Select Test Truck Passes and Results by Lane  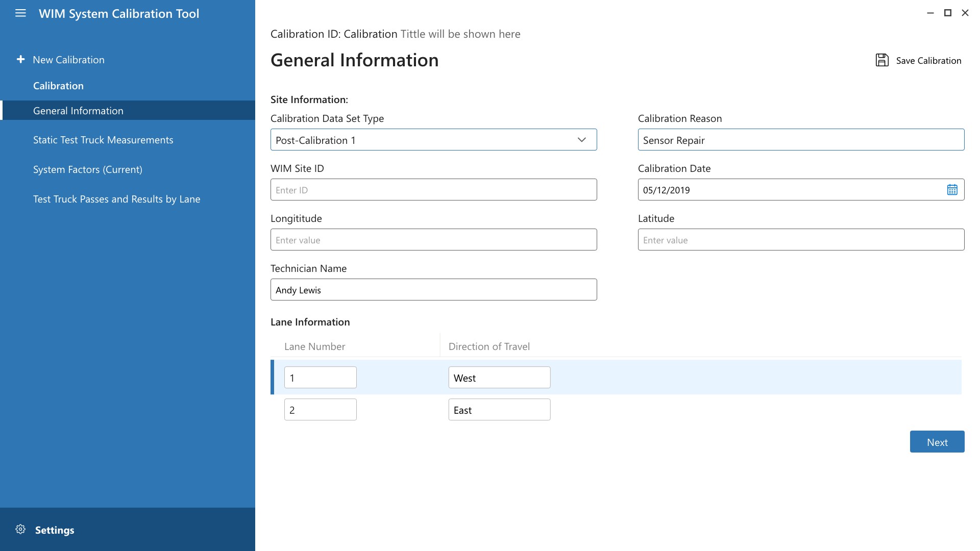[x=116, y=199]
